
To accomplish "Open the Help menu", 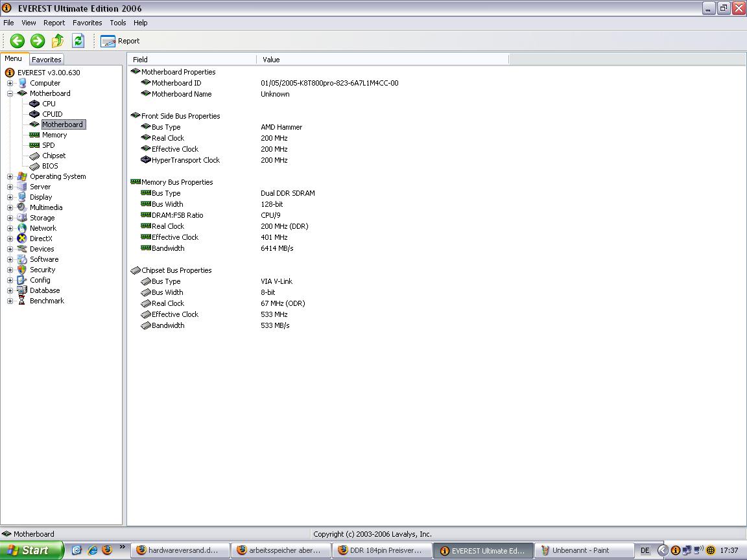I will tap(140, 23).
